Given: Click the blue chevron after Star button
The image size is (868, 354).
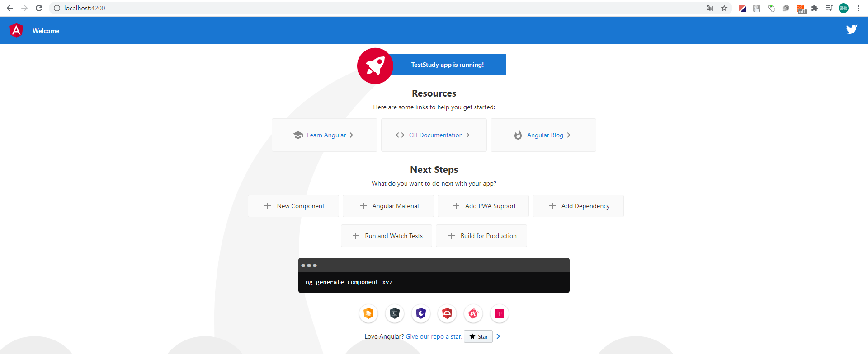Looking at the screenshot, I should tap(498, 336).
